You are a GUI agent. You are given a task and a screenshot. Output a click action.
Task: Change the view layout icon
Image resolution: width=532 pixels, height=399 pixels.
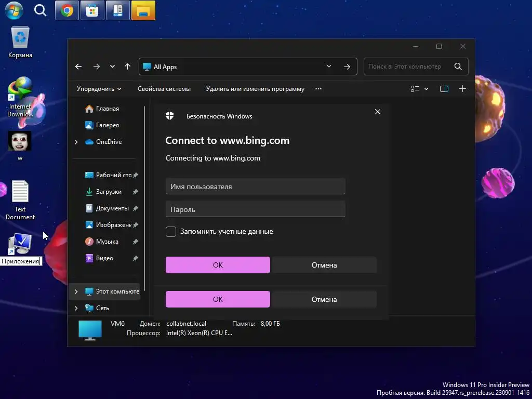click(x=415, y=89)
